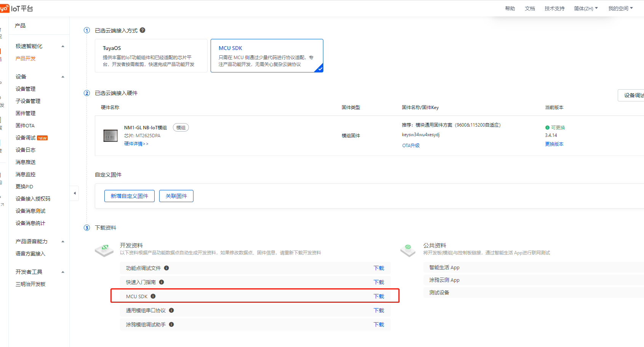The height and width of the screenshot is (347, 644).
Task: Click the 公共资料 board icon
Action: tap(408, 250)
